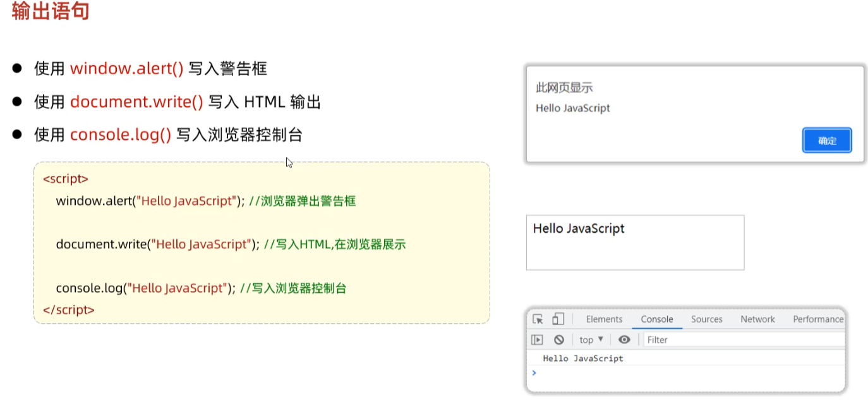This screenshot has height=418, width=868.
Task: Expand the top context dropdown
Action: point(591,340)
